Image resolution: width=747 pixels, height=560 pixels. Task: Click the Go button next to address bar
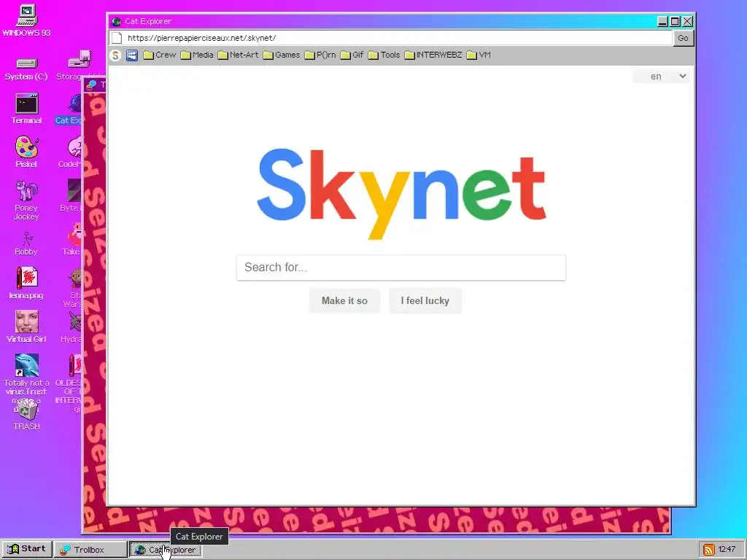click(x=683, y=38)
